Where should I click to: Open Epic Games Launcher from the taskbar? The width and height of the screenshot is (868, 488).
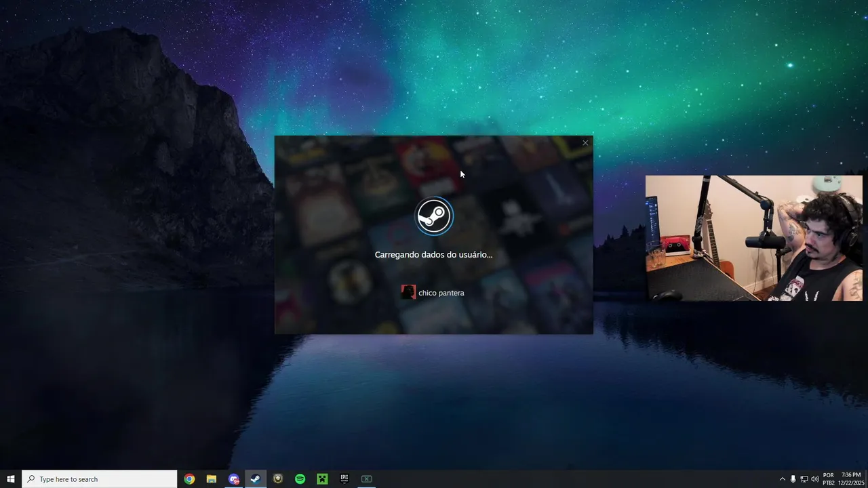click(x=344, y=479)
